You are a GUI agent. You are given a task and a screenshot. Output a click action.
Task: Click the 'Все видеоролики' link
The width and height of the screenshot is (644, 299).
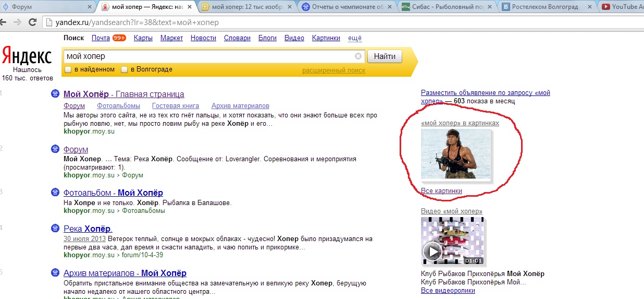coord(448,290)
